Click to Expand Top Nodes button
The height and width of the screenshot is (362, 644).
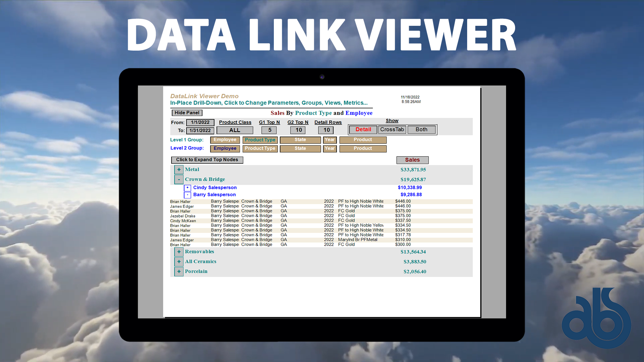pos(207,160)
